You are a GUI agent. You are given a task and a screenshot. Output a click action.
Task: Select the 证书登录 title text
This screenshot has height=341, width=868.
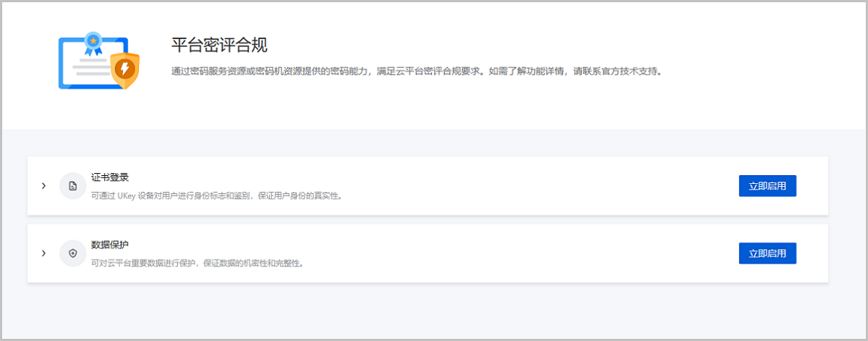tap(110, 177)
